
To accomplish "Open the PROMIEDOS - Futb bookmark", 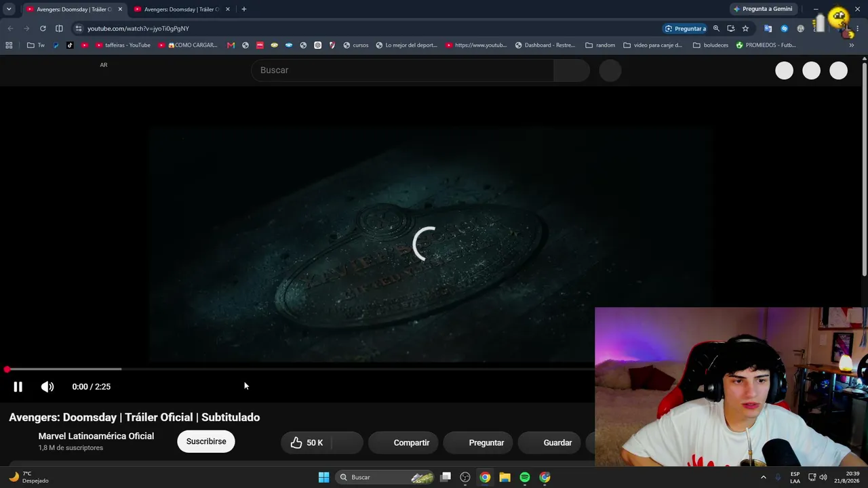I will point(766,45).
